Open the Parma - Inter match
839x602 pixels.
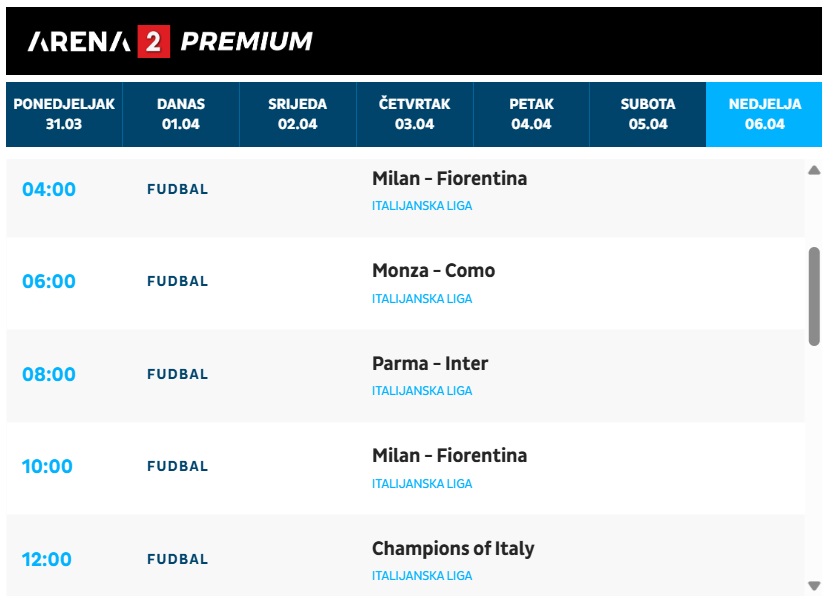pyautogui.click(x=430, y=364)
